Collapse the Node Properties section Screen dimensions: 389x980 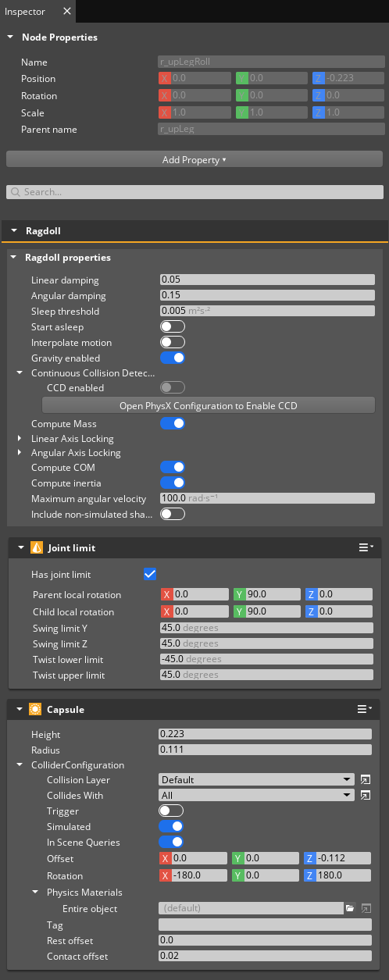[10, 37]
